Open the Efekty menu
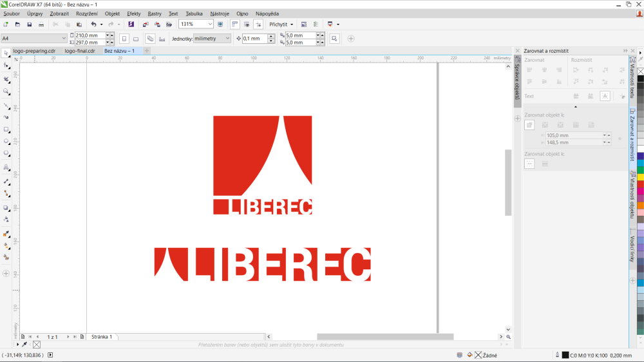The image size is (644, 362). (133, 14)
